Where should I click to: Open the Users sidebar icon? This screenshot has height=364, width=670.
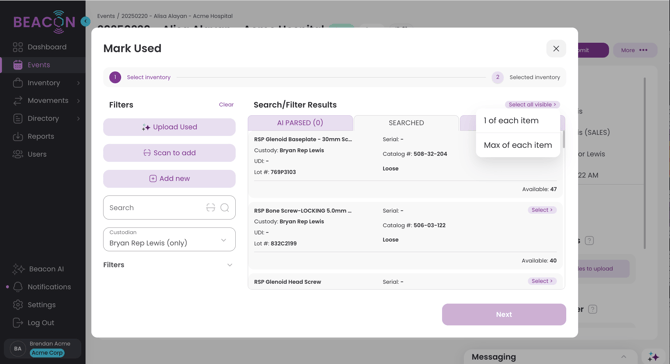coord(18,154)
